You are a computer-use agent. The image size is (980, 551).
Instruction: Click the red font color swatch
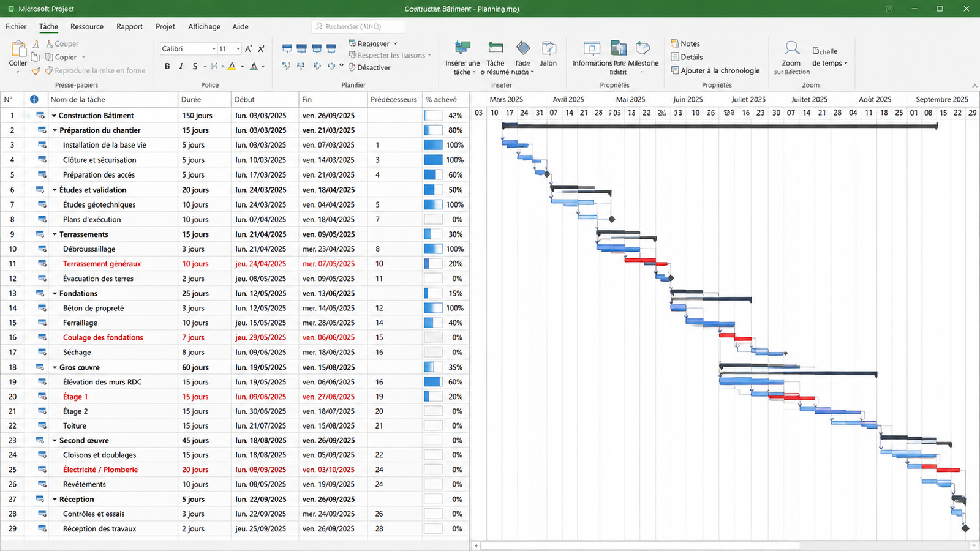(x=254, y=66)
